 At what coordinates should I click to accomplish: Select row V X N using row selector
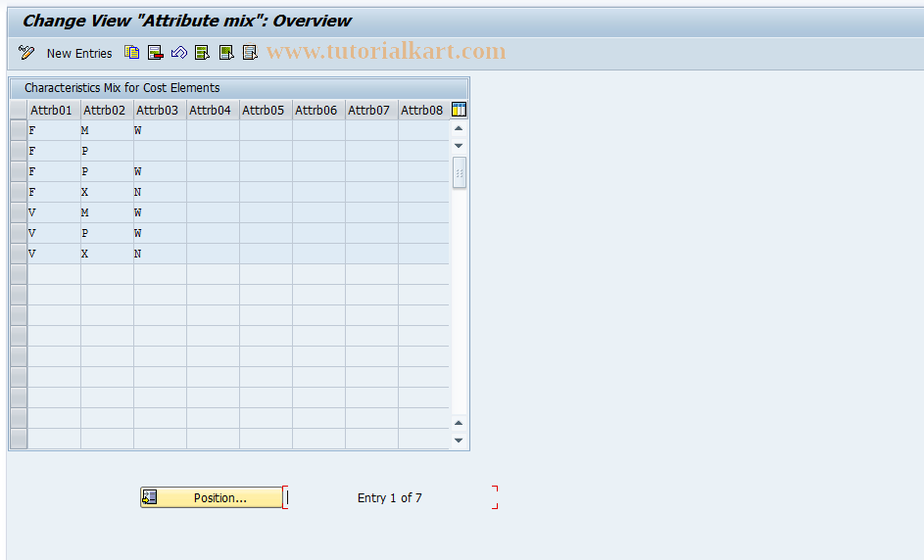pos(19,254)
